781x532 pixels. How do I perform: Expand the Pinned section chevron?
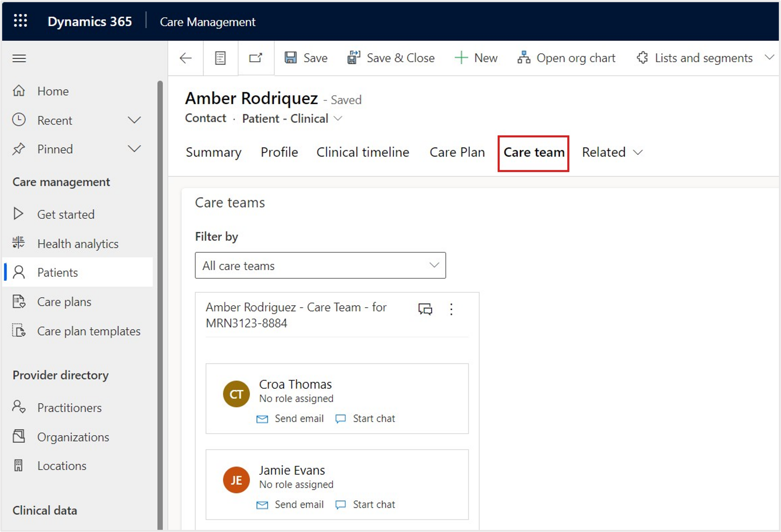coord(134,149)
